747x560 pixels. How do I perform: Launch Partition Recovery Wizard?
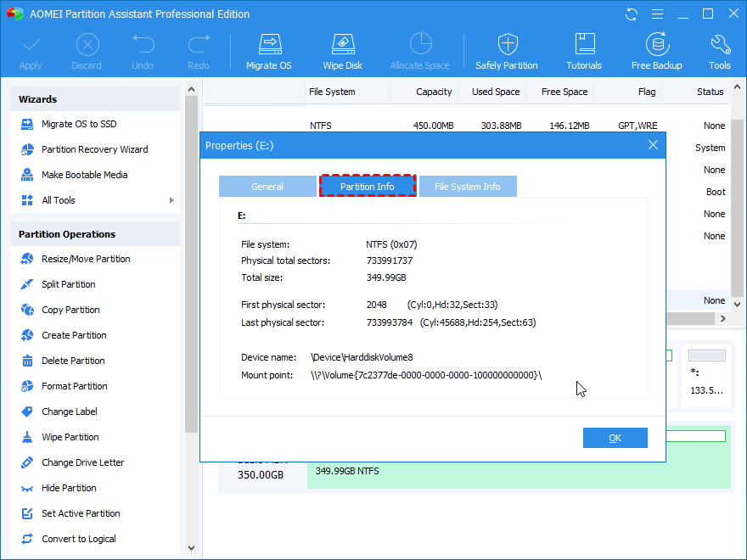tap(95, 149)
